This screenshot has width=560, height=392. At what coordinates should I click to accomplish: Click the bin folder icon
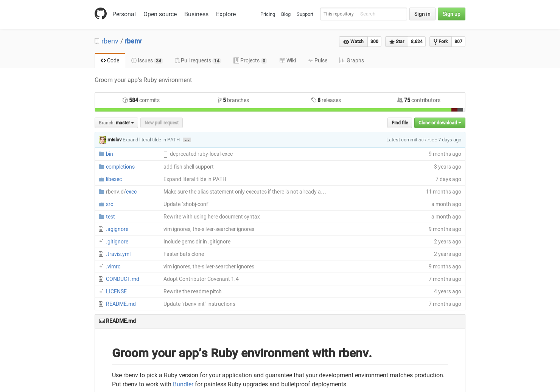coord(101,154)
